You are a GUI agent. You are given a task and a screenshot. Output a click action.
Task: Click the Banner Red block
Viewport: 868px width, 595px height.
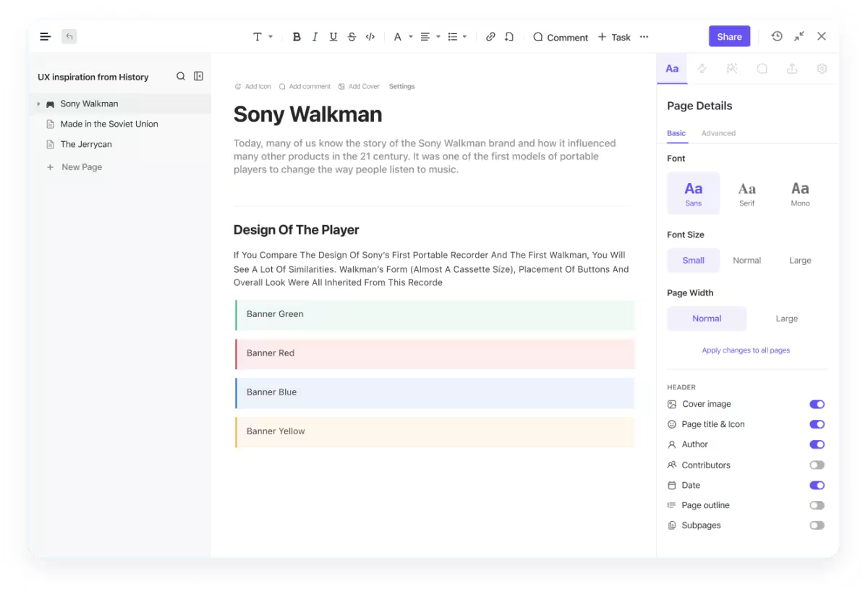pyautogui.click(x=435, y=353)
